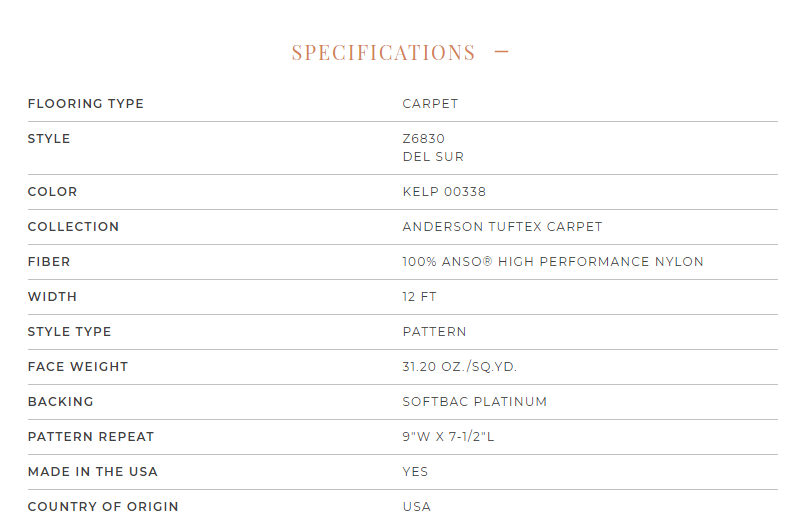Click the USA country of origin value

click(x=417, y=507)
